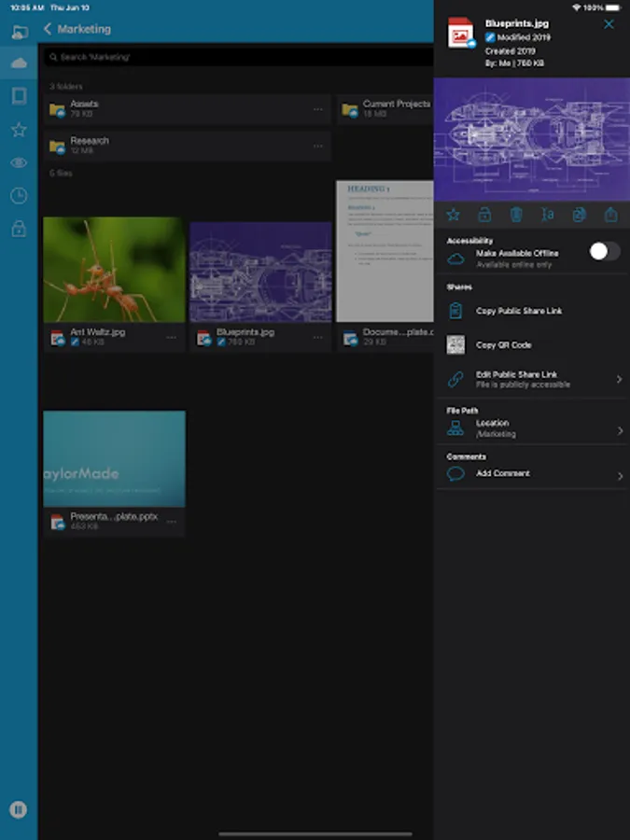Open more options for Assets folder
Viewport: 630px width, 840px height.
pyautogui.click(x=318, y=109)
